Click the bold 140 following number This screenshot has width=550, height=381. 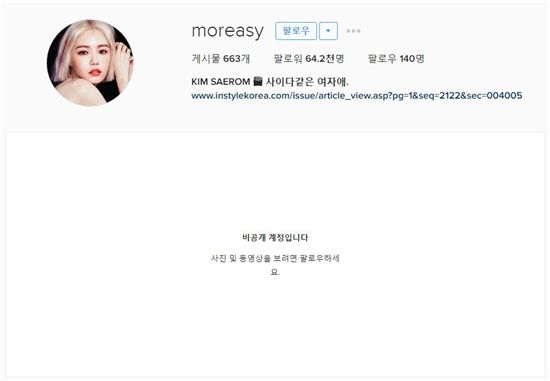[407, 59]
